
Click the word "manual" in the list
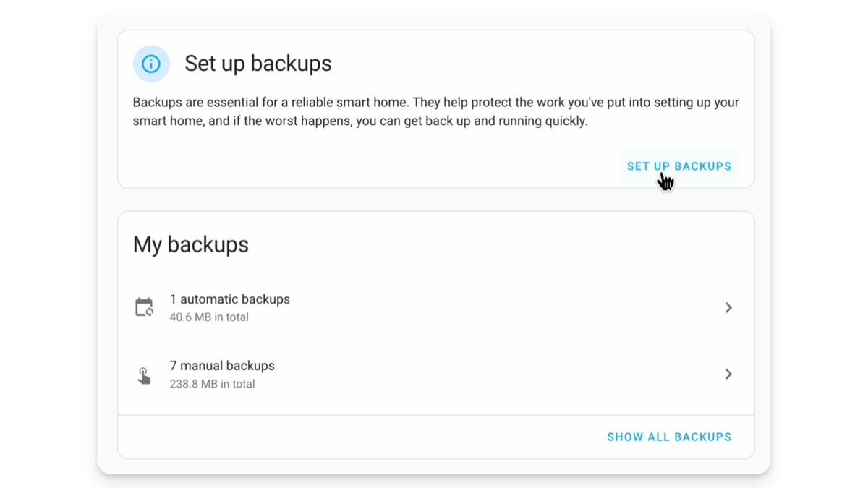(x=202, y=366)
